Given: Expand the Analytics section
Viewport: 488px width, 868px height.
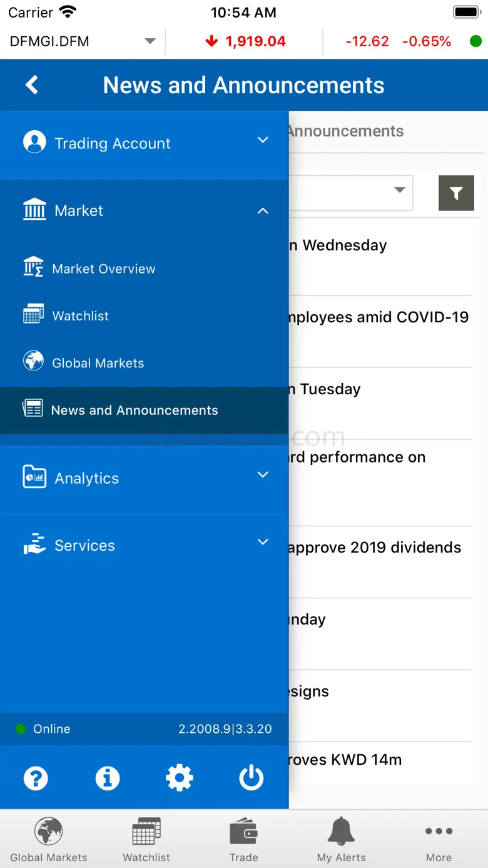Looking at the screenshot, I should [x=144, y=478].
